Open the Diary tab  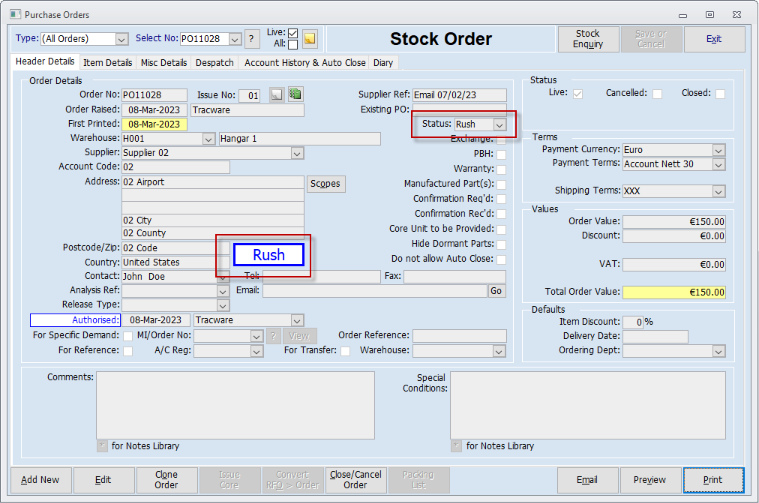[383, 62]
